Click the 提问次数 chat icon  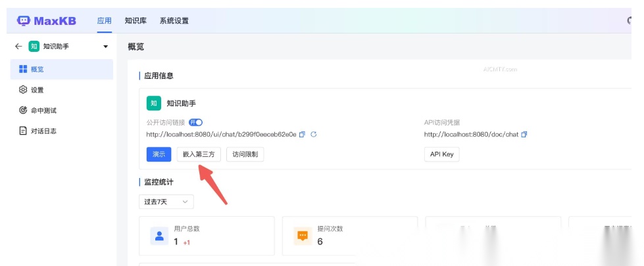point(303,236)
